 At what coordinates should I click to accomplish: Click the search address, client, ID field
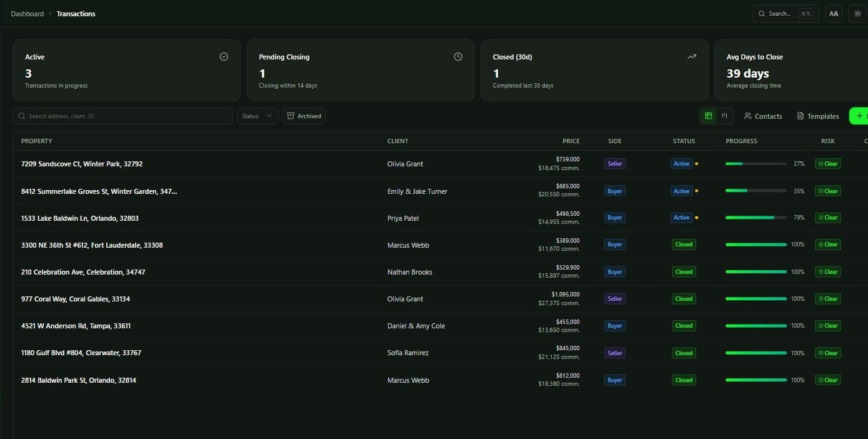(122, 116)
